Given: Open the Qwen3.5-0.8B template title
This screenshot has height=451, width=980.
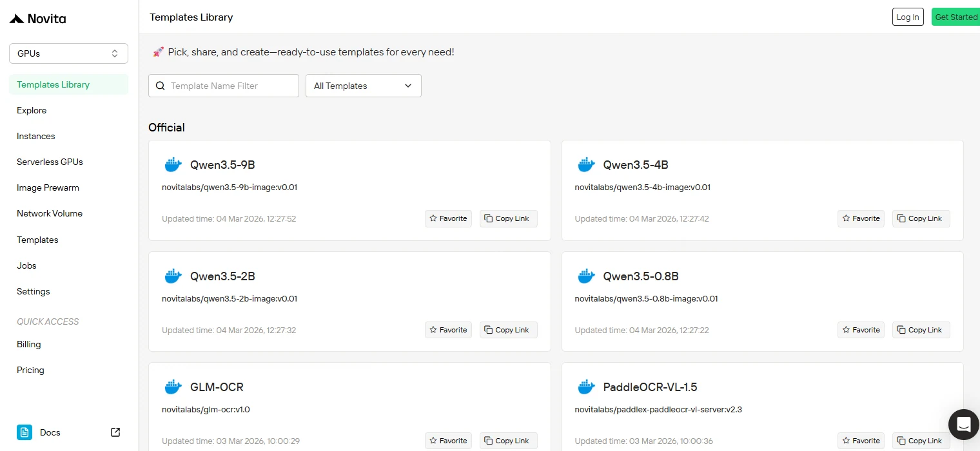Looking at the screenshot, I should pos(641,276).
